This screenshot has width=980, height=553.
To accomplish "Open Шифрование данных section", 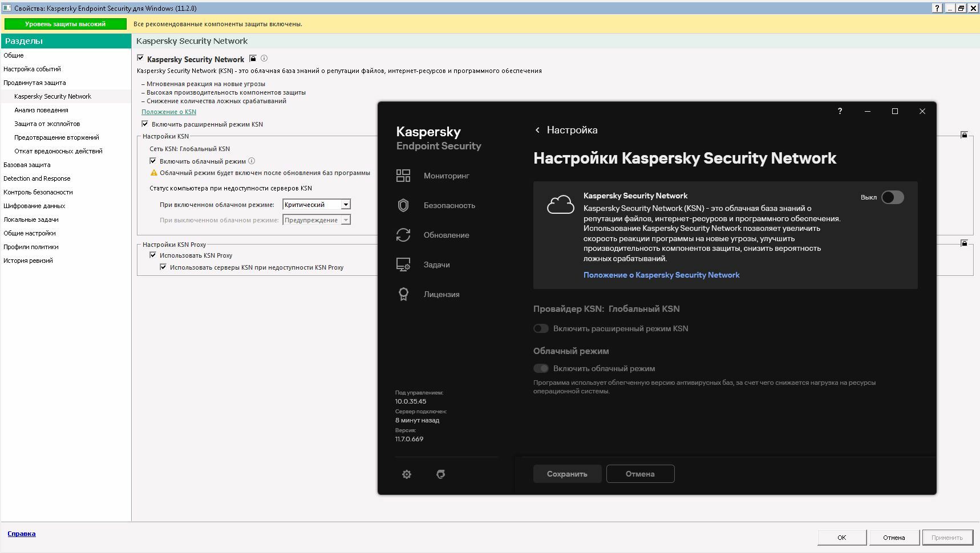I will pos(34,206).
